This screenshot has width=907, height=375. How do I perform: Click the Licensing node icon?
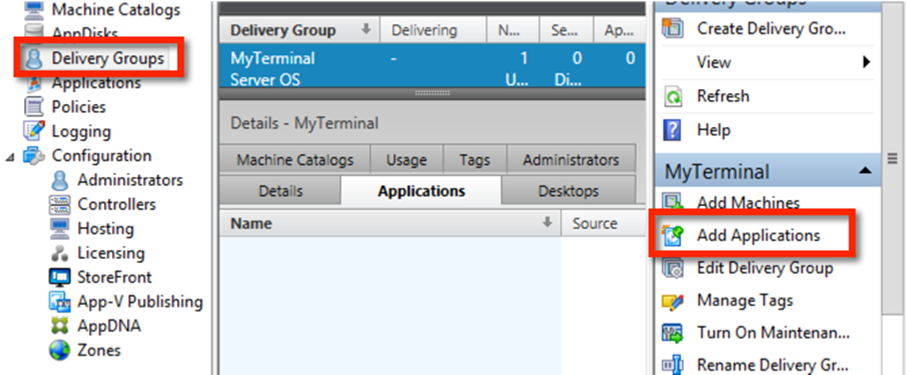pyautogui.click(x=60, y=253)
